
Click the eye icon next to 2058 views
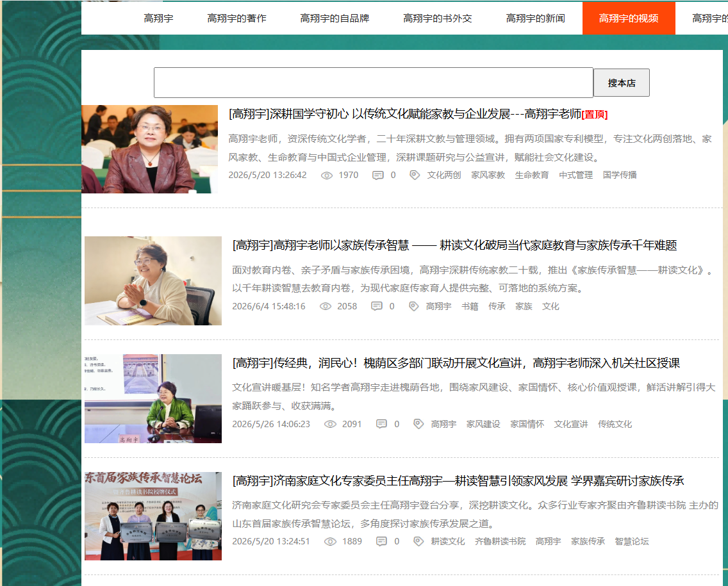pyautogui.click(x=326, y=307)
